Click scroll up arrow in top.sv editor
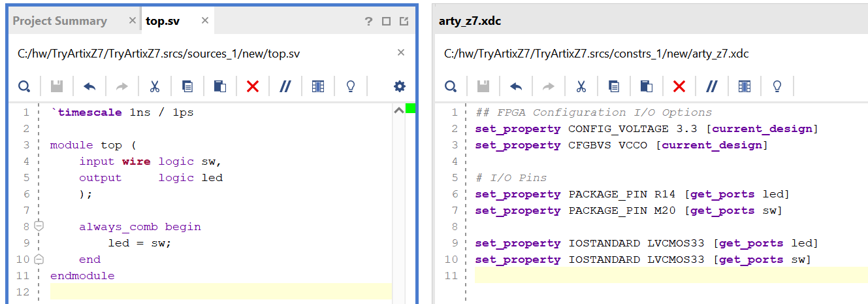Image resolution: width=868 pixels, height=304 pixels. click(398, 111)
